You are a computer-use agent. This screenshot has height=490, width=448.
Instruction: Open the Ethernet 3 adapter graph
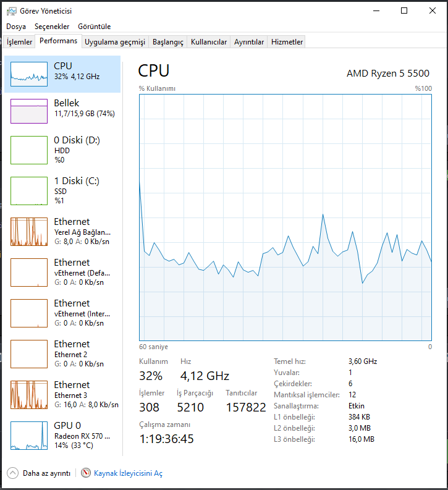[x=29, y=395]
